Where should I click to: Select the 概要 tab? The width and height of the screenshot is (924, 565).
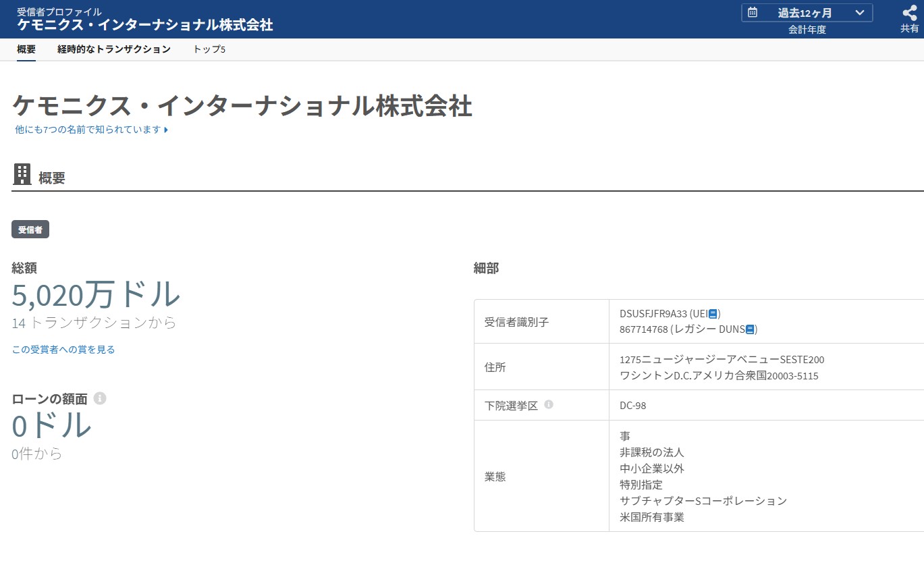[26, 49]
